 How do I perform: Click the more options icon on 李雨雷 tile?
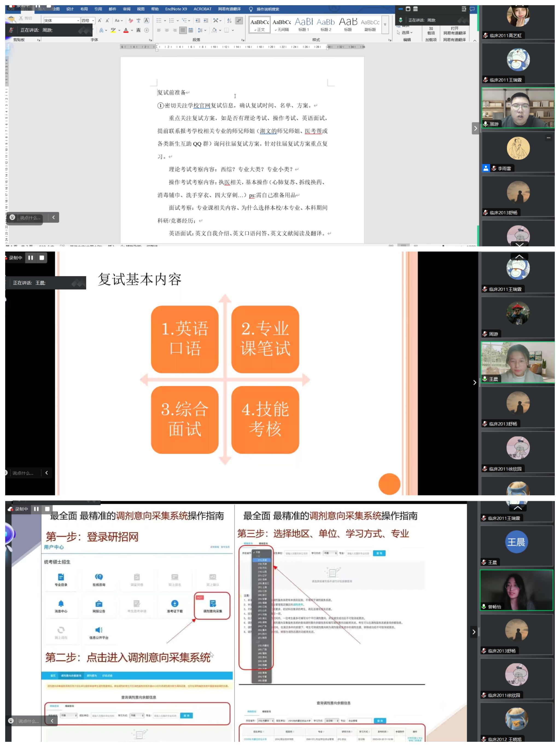tap(549, 137)
